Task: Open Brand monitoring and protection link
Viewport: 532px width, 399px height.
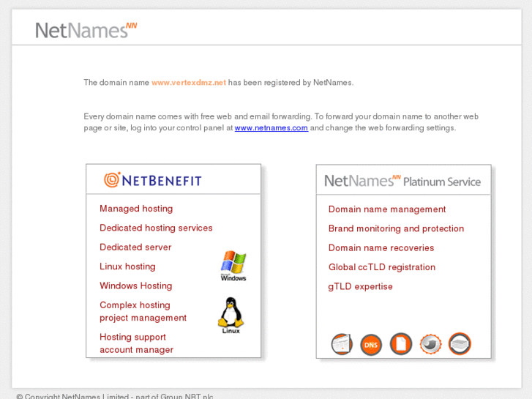Action: click(x=396, y=228)
